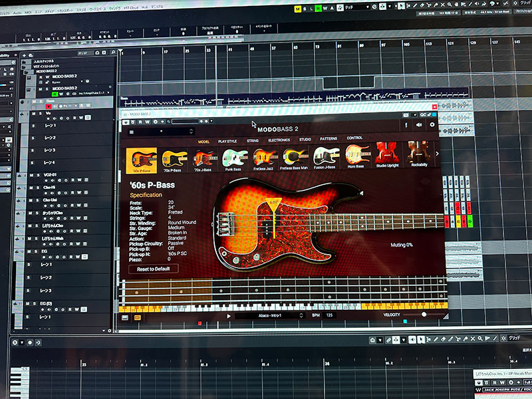Solo the レーン1 lane under Vo
The height and width of the screenshot is (399, 532).
tap(33, 126)
